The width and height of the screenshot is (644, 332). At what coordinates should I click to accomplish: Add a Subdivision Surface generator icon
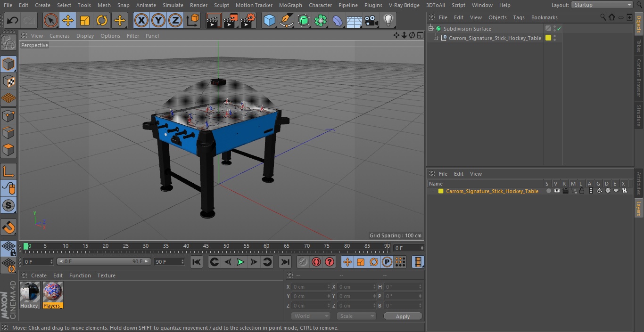coord(304,20)
